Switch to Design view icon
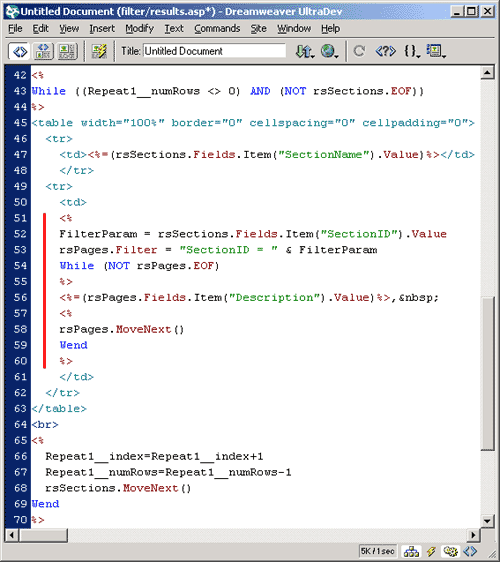 click(x=67, y=52)
